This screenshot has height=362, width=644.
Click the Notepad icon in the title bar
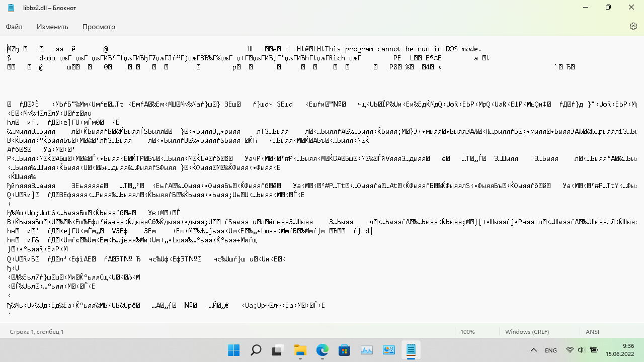[11, 8]
